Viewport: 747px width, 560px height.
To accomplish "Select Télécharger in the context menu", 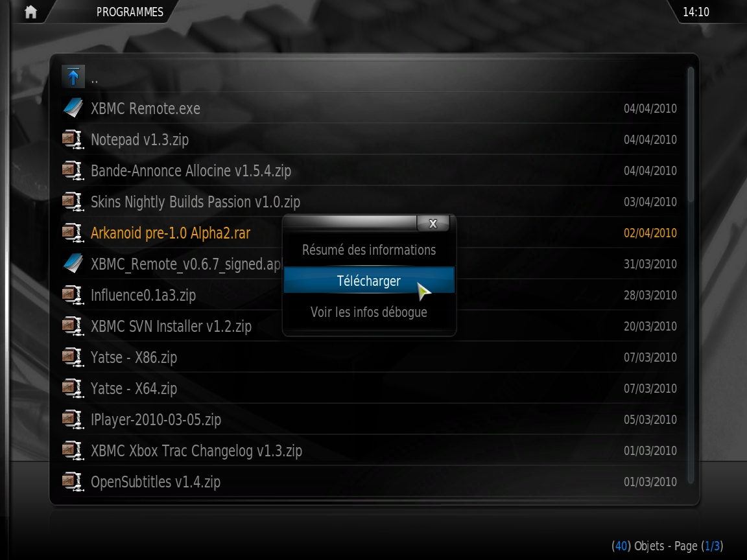I will 369,281.
